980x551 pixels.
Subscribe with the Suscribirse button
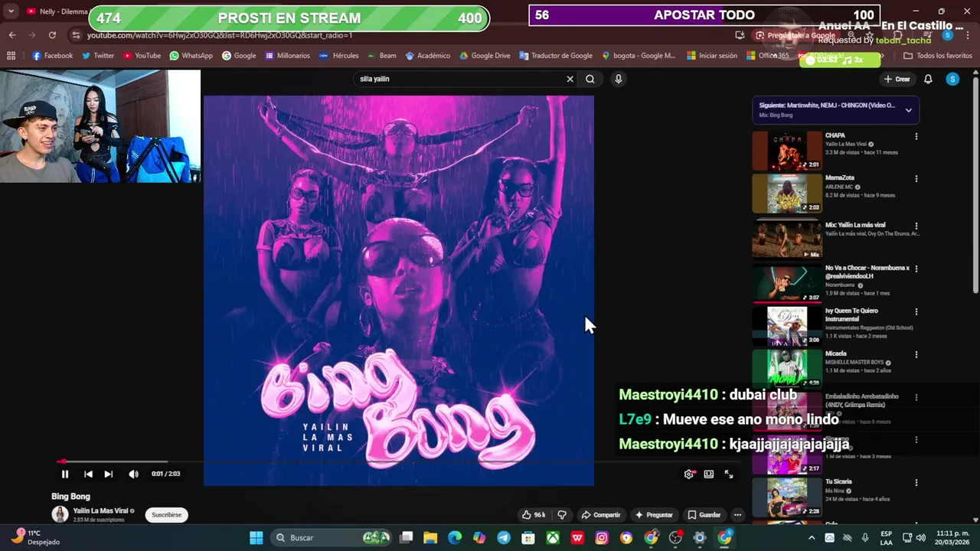[167, 515]
